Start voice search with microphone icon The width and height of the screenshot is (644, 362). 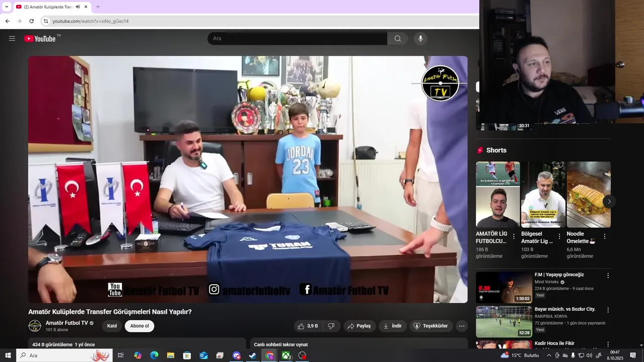[x=421, y=39]
